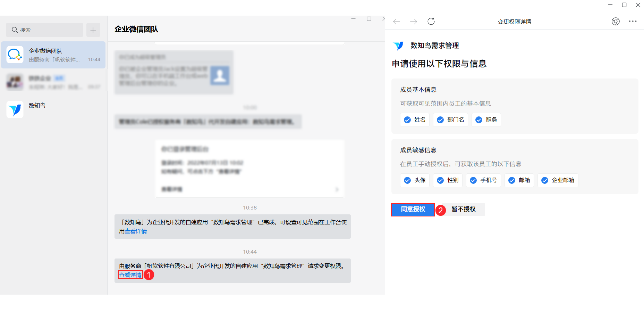Click the 10:44 timestamp above the last message
Screen dimensions: 644x312
tap(250, 252)
